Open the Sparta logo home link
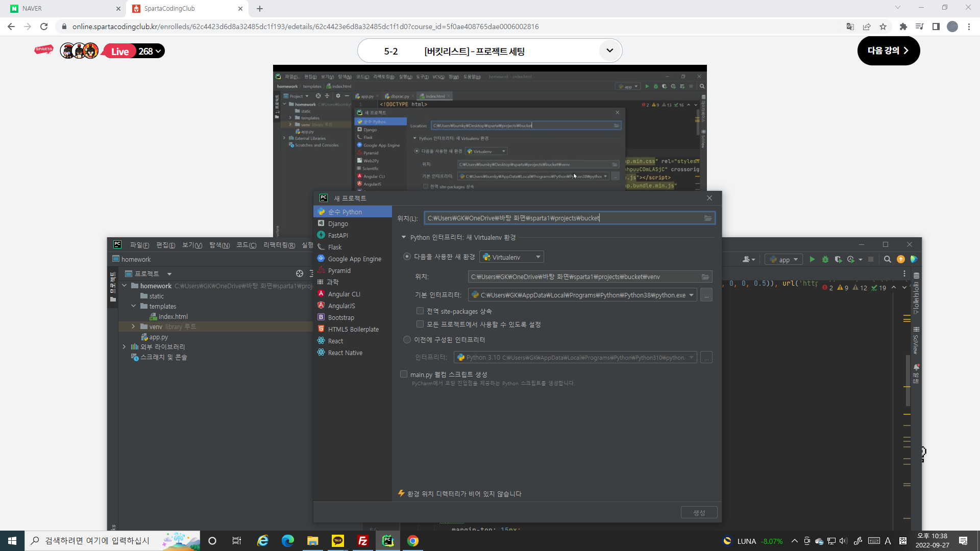This screenshot has width=980, height=551. tap(44, 49)
